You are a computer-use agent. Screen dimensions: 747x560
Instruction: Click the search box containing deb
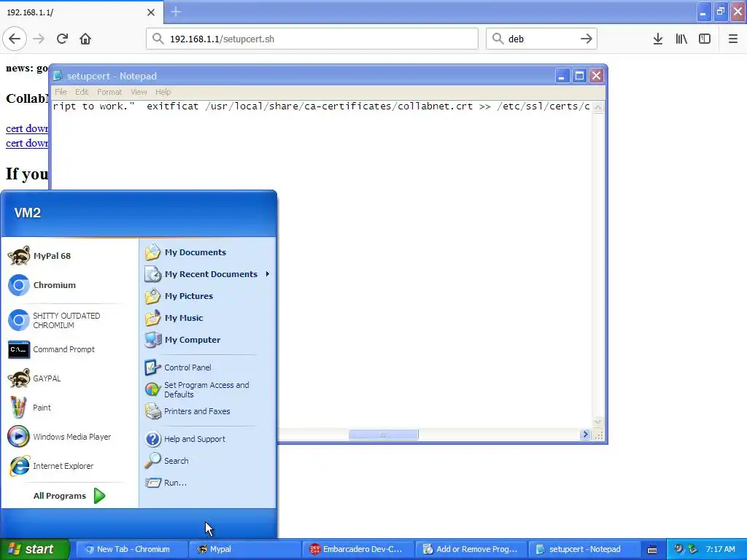(x=542, y=39)
